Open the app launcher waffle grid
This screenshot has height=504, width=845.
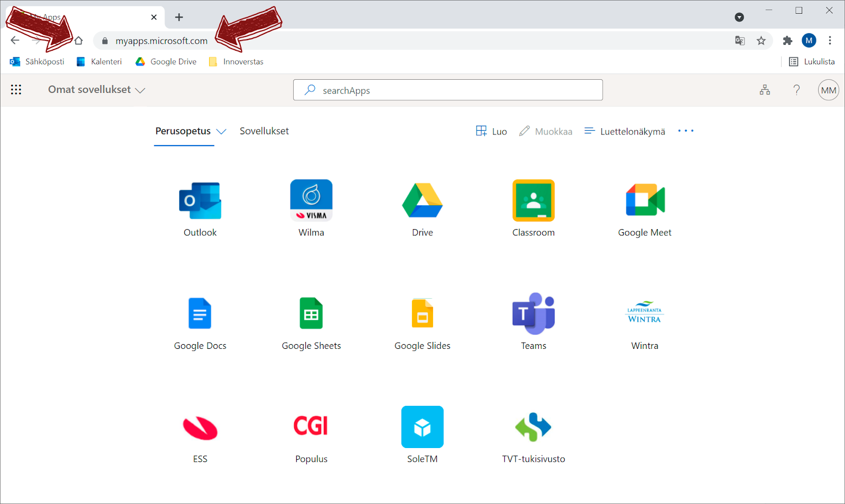(16, 90)
